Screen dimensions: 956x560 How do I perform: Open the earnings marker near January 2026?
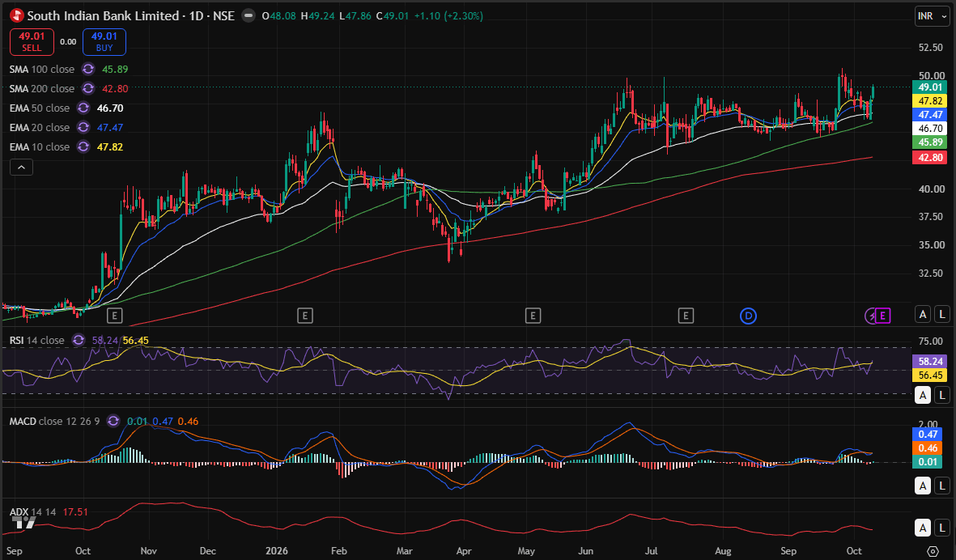(x=305, y=316)
